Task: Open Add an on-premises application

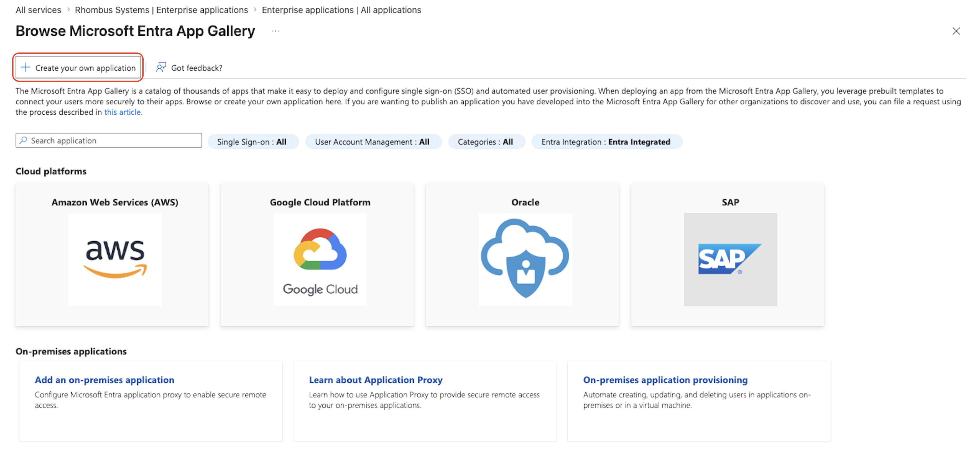Action: [105, 380]
